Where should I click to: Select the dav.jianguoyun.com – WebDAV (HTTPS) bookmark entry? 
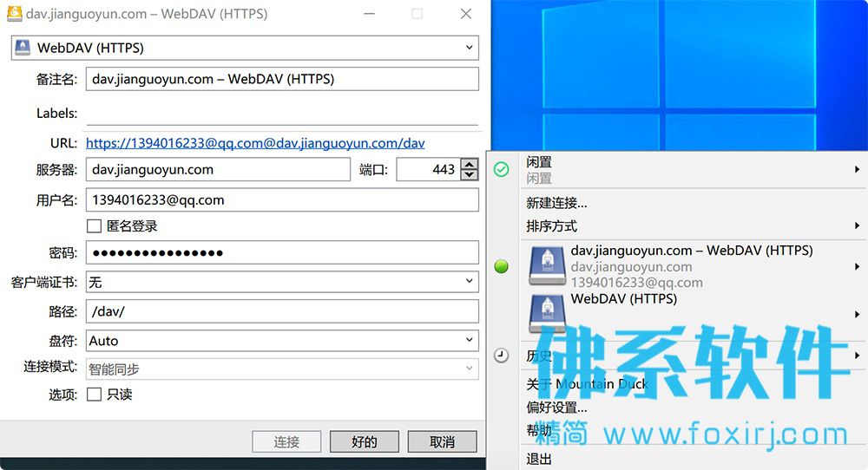tap(692, 266)
